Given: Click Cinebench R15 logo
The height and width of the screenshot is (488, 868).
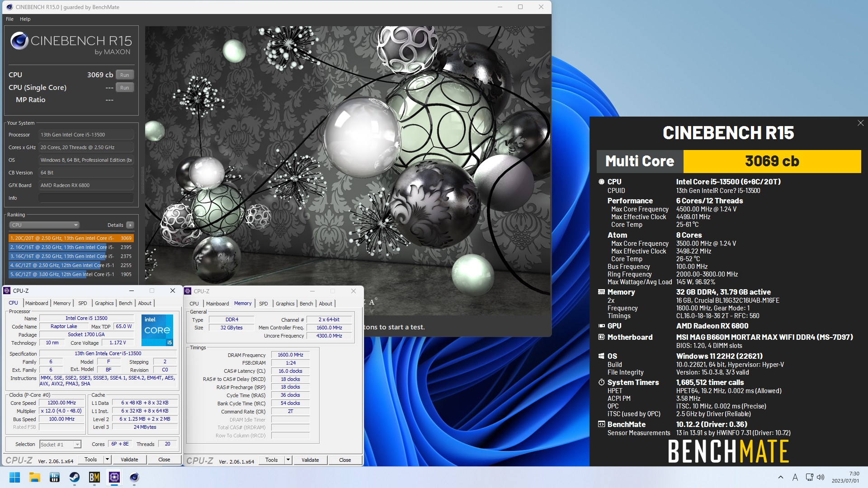Looking at the screenshot, I should (x=71, y=44).
